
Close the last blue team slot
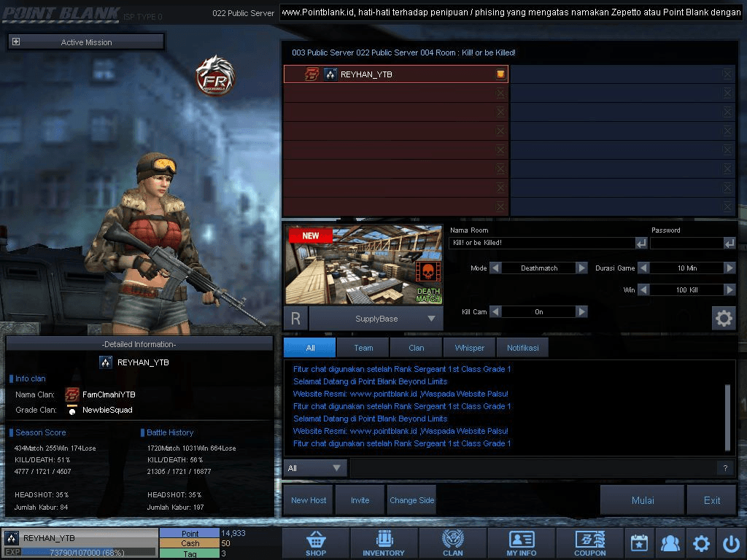pos(727,206)
